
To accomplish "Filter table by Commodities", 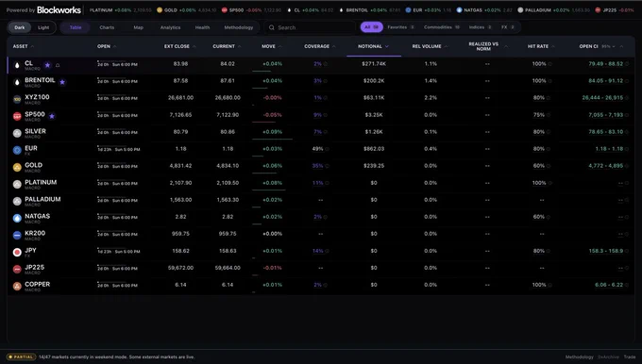I will coord(442,27).
